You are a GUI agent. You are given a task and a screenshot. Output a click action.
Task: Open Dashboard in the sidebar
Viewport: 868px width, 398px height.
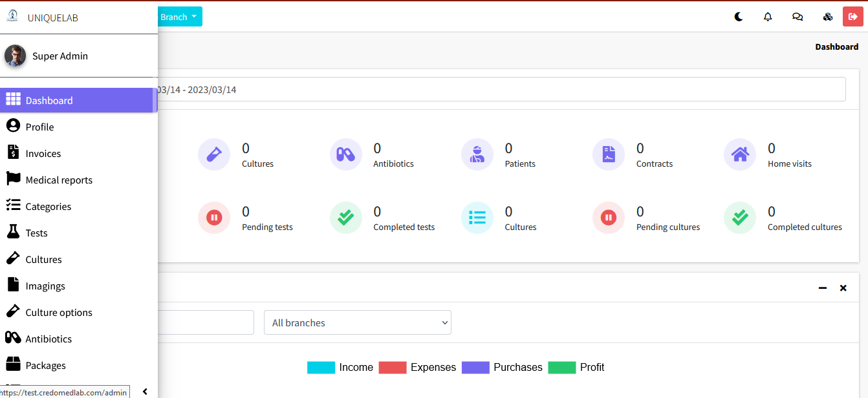(x=49, y=100)
